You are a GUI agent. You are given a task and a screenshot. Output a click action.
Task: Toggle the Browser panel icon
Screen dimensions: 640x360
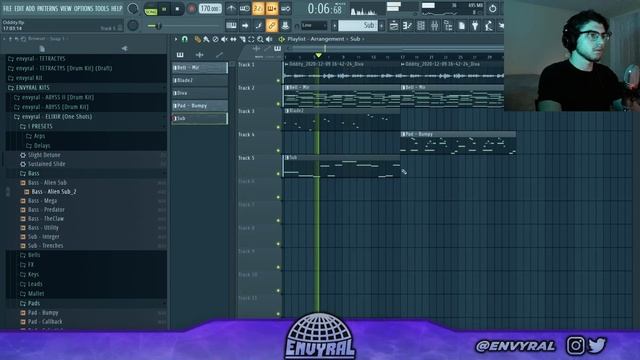tap(448, 26)
